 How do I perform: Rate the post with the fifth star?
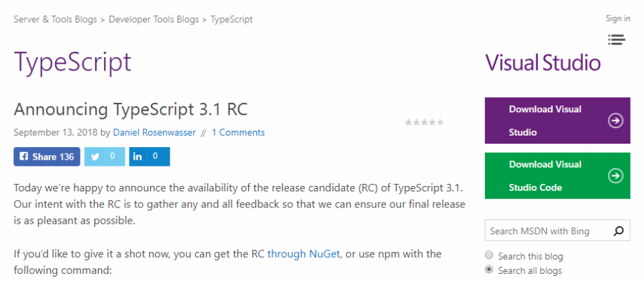point(440,122)
